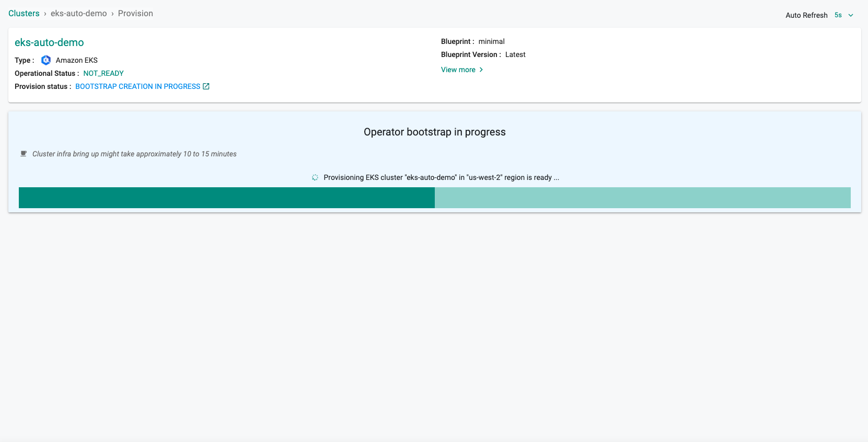868x442 pixels.
Task: Open the external link icon beside provision status
Action: [x=206, y=86]
